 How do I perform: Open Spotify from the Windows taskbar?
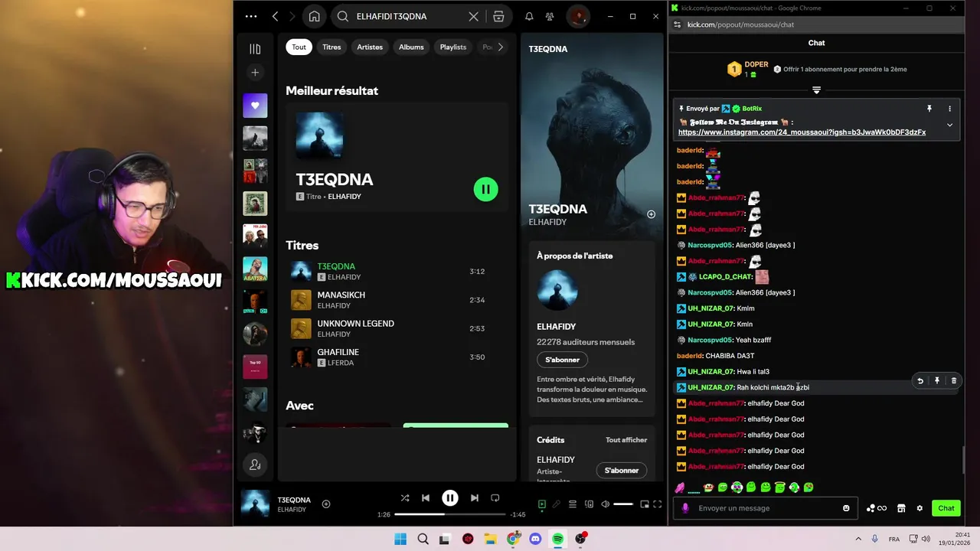tap(558, 539)
